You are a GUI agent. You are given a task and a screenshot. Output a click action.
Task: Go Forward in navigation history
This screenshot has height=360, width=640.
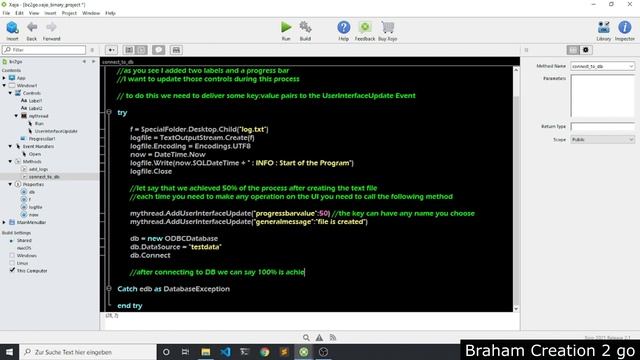coord(51,28)
